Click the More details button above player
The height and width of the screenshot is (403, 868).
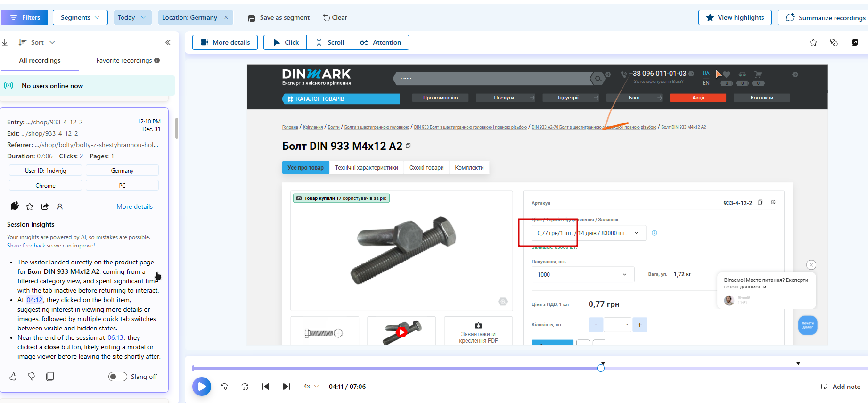(225, 42)
